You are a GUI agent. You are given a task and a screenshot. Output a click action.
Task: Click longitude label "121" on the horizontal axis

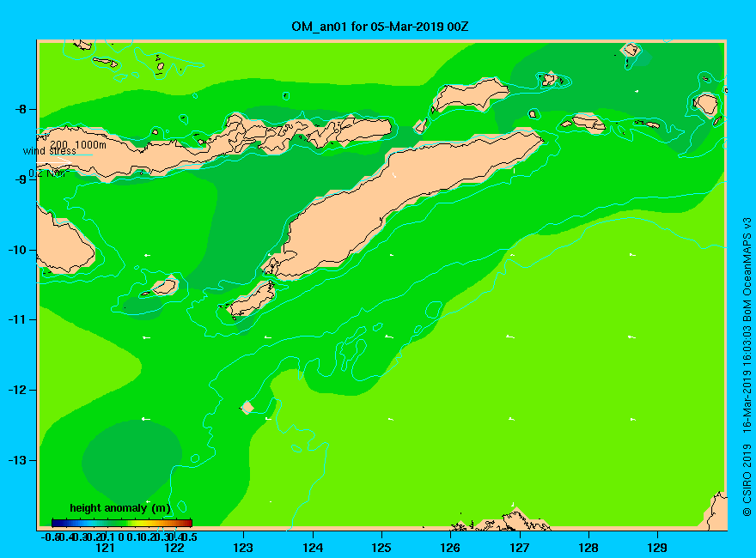105,548
